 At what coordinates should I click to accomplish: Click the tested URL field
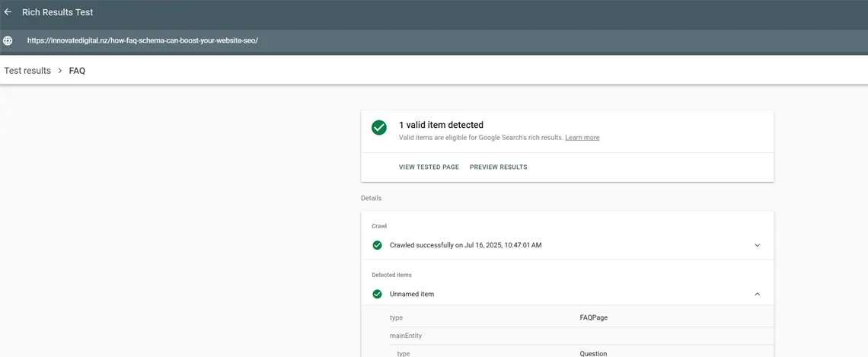[142, 40]
